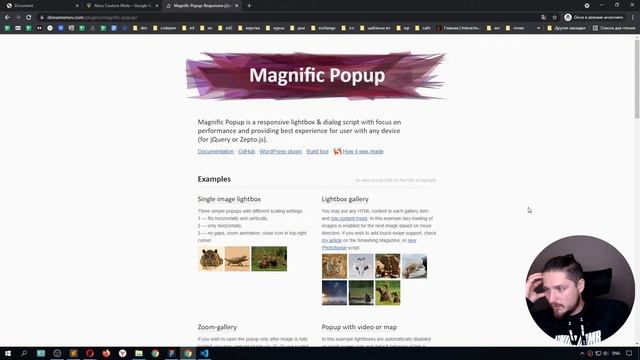Follow the PhotoSwipe link
The width and height of the screenshot is (640, 360).
pyautogui.click(x=334, y=248)
